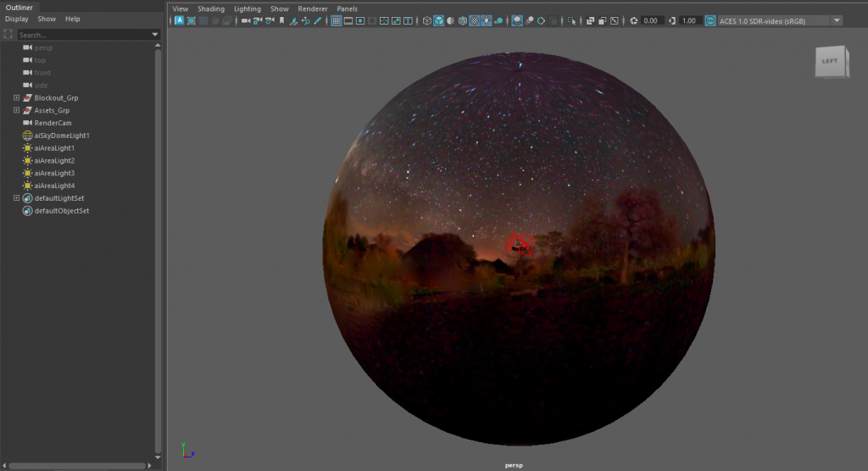Click the Safe Action icon
This screenshot has height=471, width=868.
click(x=396, y=20)
